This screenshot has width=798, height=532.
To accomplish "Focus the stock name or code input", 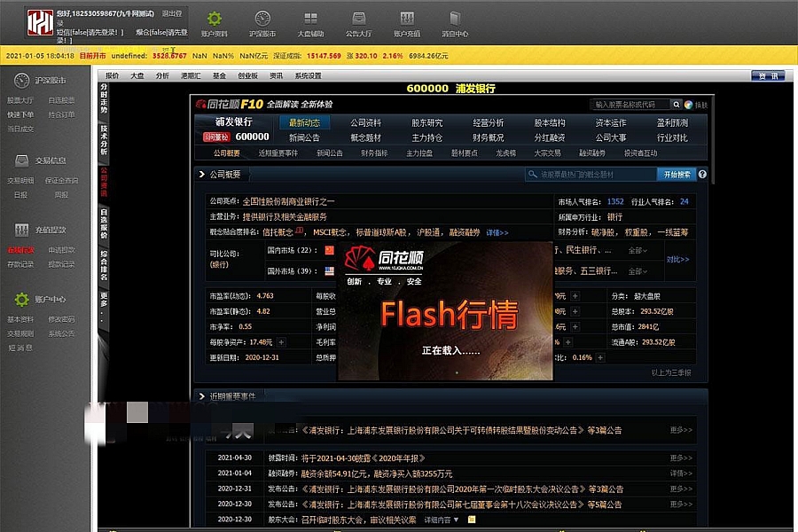I will (630, 105).
